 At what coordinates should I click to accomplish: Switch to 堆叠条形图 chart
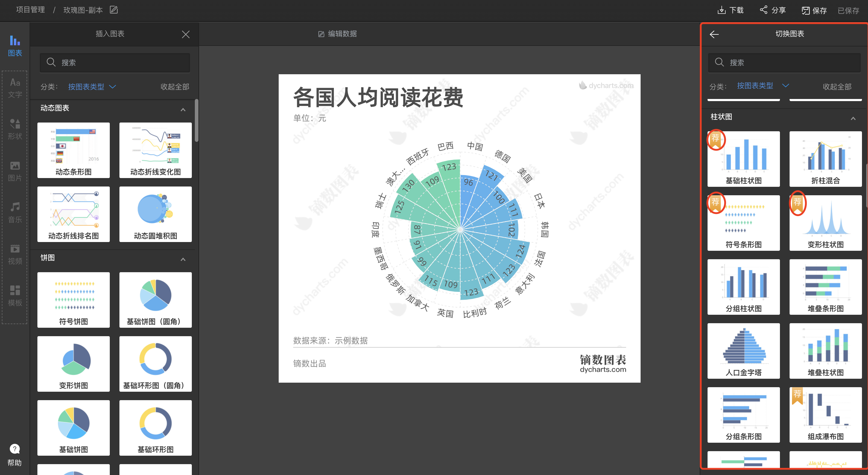pos(825,287)
